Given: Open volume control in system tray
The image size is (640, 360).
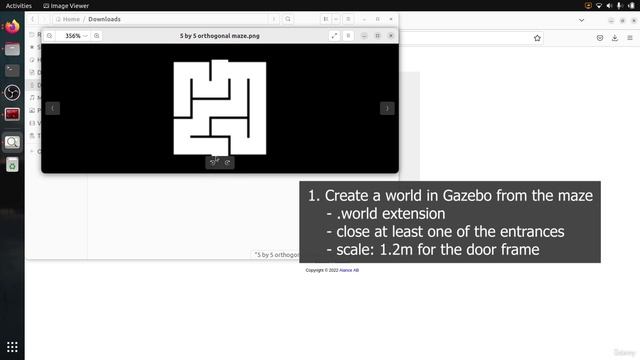Looking at the screenshot, I should tap(609, 6).
